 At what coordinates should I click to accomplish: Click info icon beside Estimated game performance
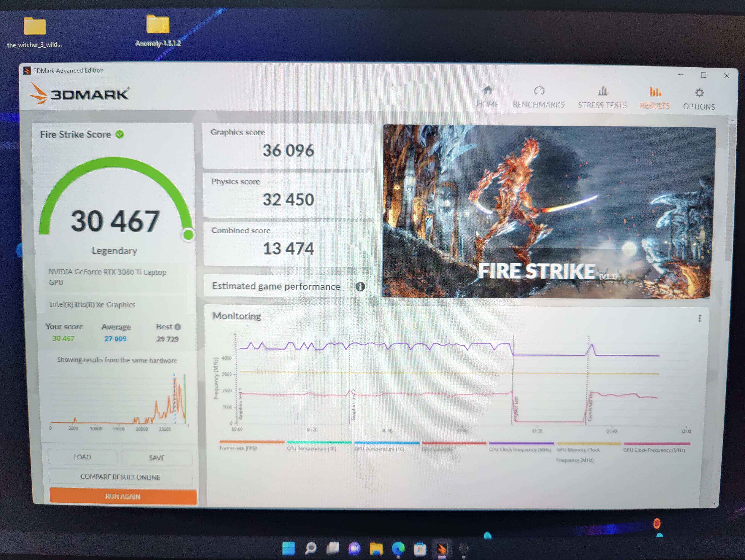360,287
